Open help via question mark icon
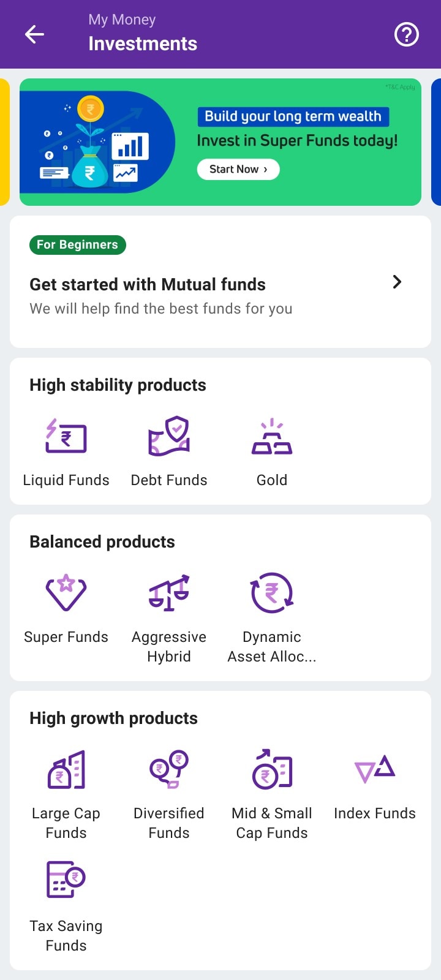Image resolution: width=441 pixels, height=980 pixels. 406,34
